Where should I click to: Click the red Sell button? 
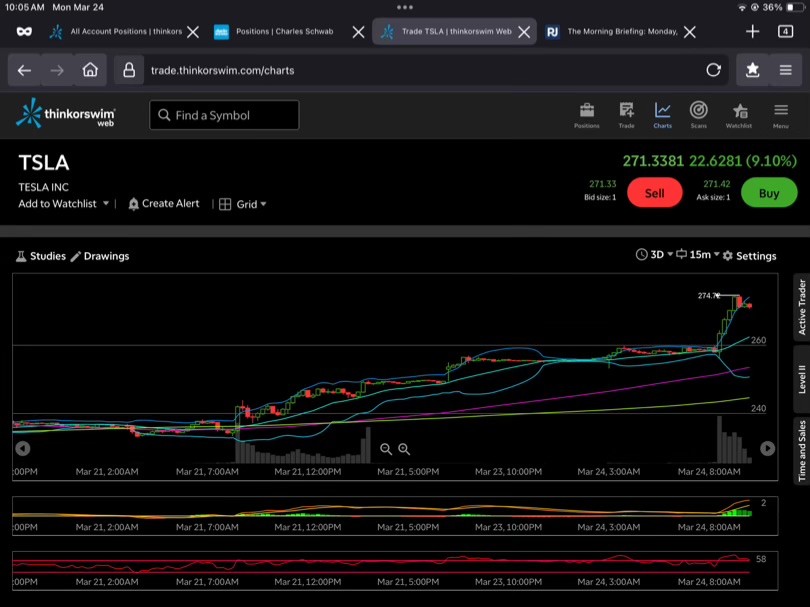pyautogui.click(x=655, y=193)
